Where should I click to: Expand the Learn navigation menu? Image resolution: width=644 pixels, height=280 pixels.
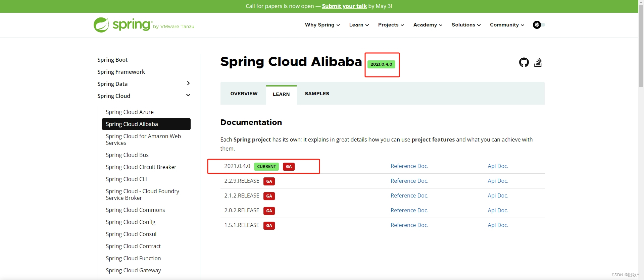coord(359,25)
